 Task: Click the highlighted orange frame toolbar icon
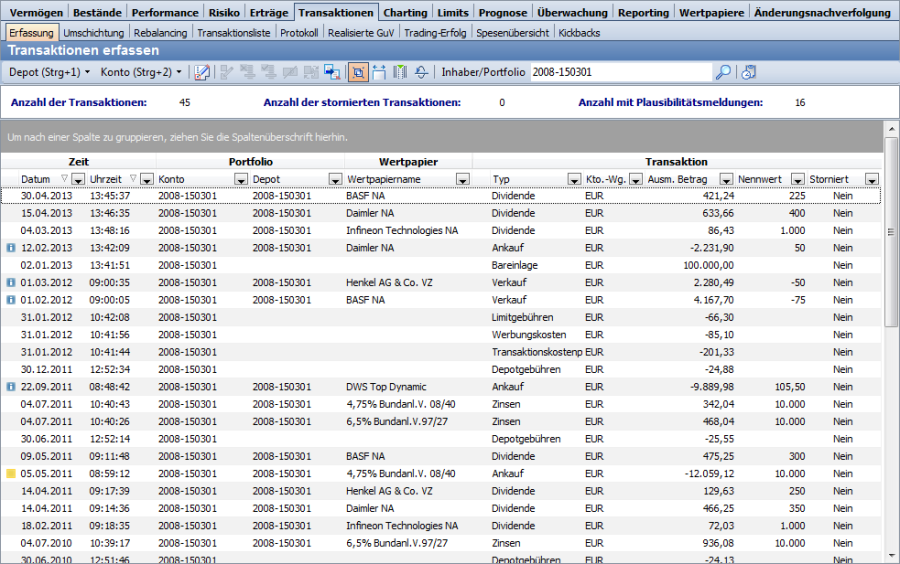pyautogui.click(x=357, y=72)
